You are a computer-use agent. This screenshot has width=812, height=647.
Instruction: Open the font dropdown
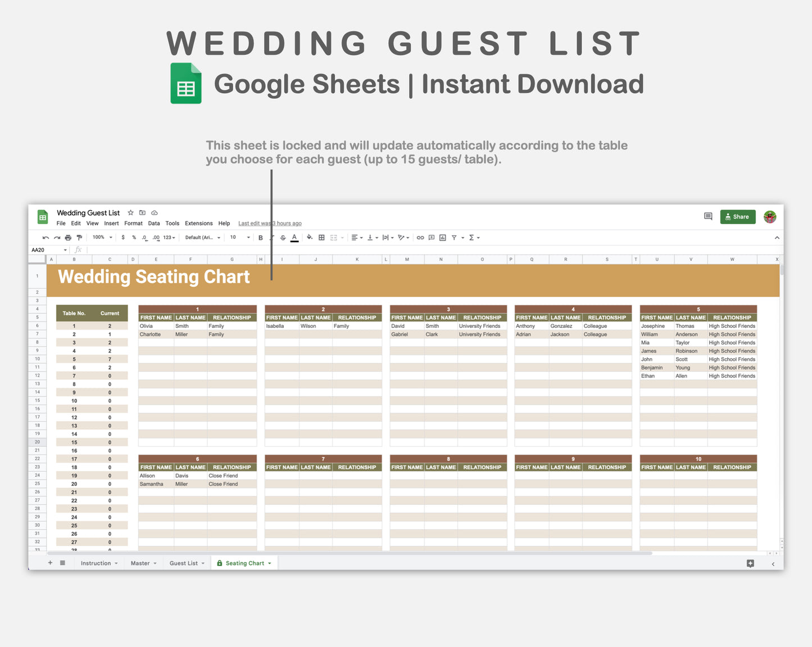[201, 237]
